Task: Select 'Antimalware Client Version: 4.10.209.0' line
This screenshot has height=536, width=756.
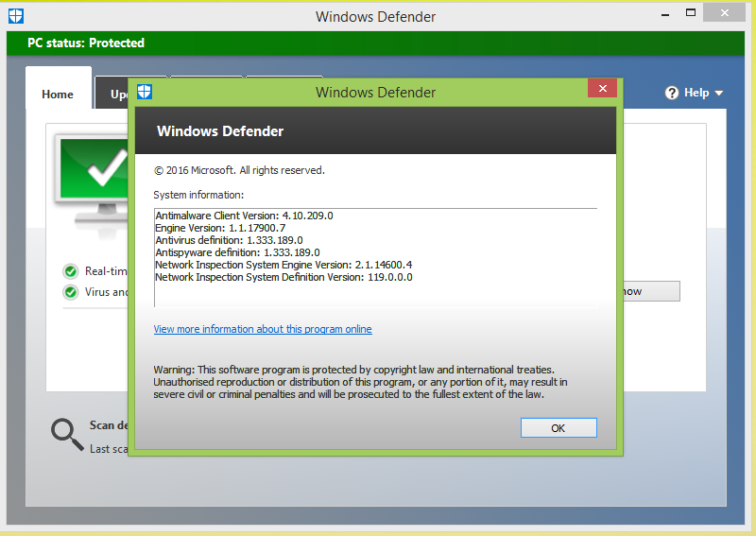Action: click(x=244, y=216)
